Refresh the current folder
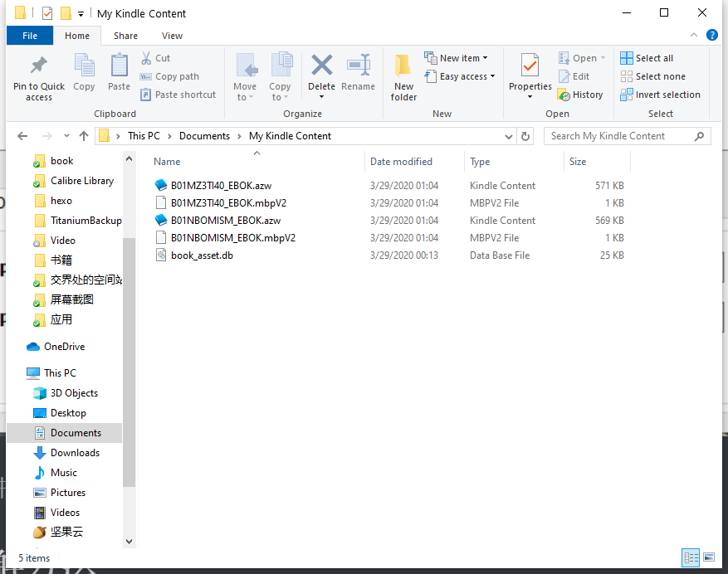728x574 pixels. pyautogui.click(x=525, y=136)
